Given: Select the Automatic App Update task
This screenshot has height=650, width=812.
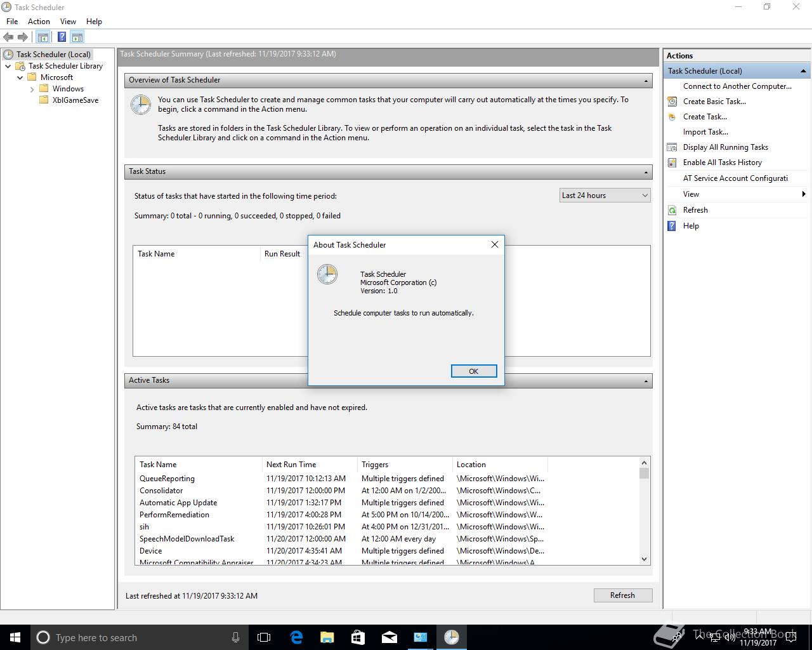Looking at the screenshot, I should [341, 503].
